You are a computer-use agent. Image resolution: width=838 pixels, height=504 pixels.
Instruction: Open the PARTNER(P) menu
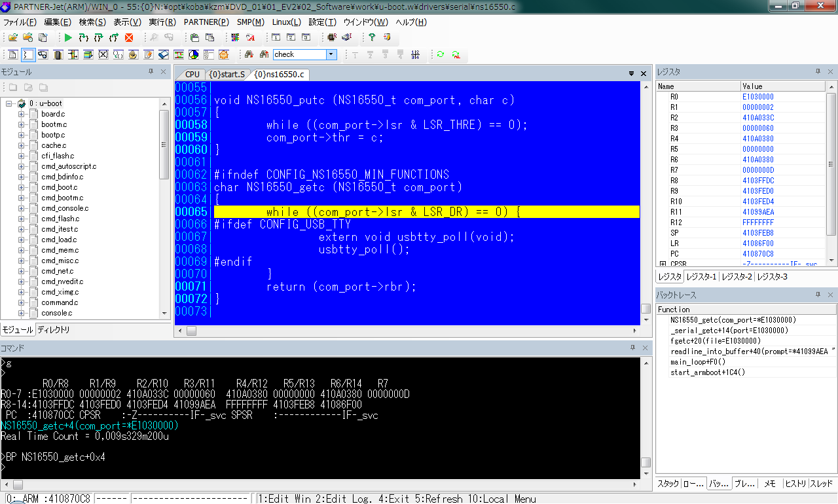(x=206, y=22)
